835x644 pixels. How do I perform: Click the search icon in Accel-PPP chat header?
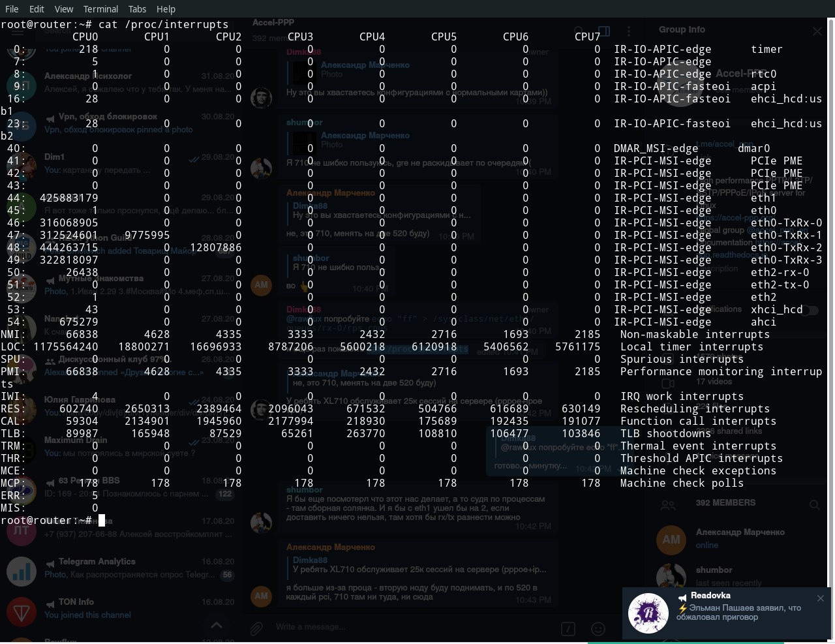pos(578,31)
